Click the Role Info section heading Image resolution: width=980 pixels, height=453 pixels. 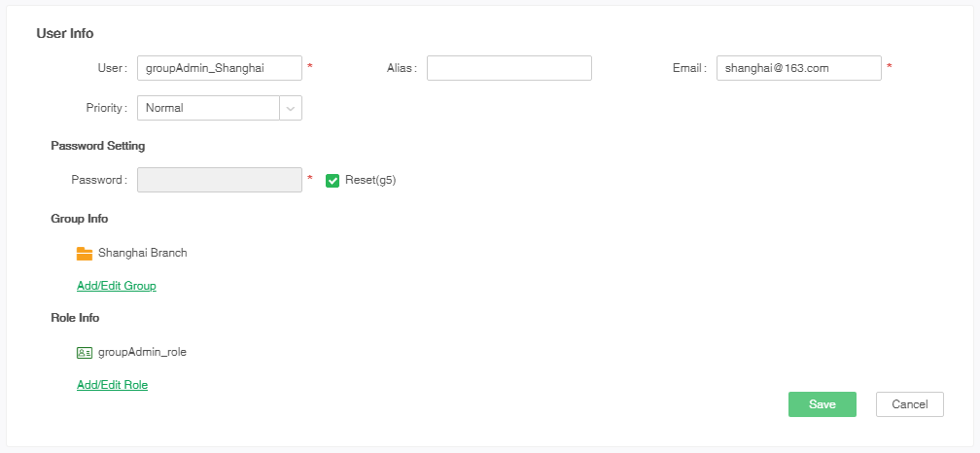point(75,318)
